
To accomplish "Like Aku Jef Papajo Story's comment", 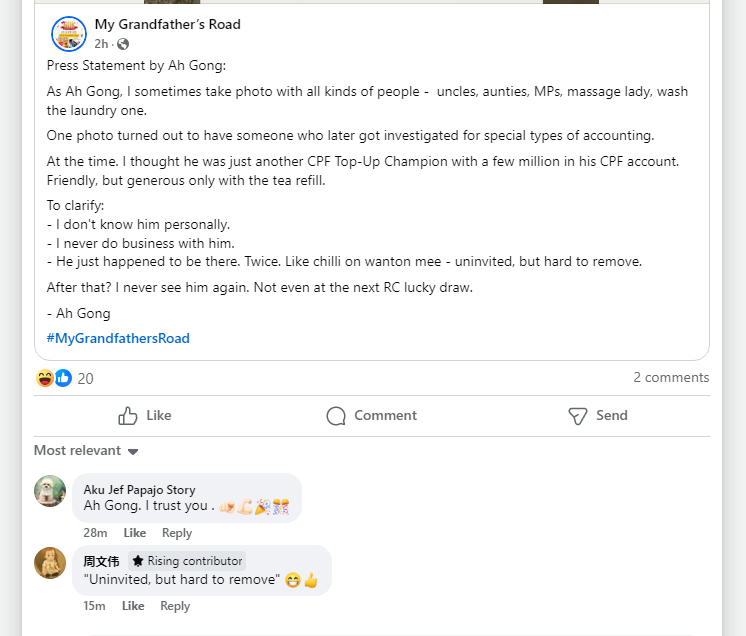I will 134,533.
